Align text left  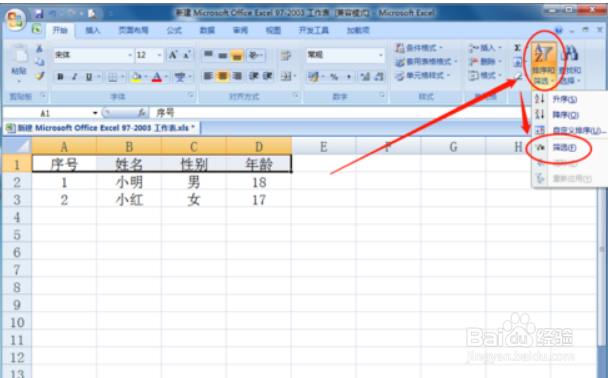pyautogui.click(x=208, y=76)
